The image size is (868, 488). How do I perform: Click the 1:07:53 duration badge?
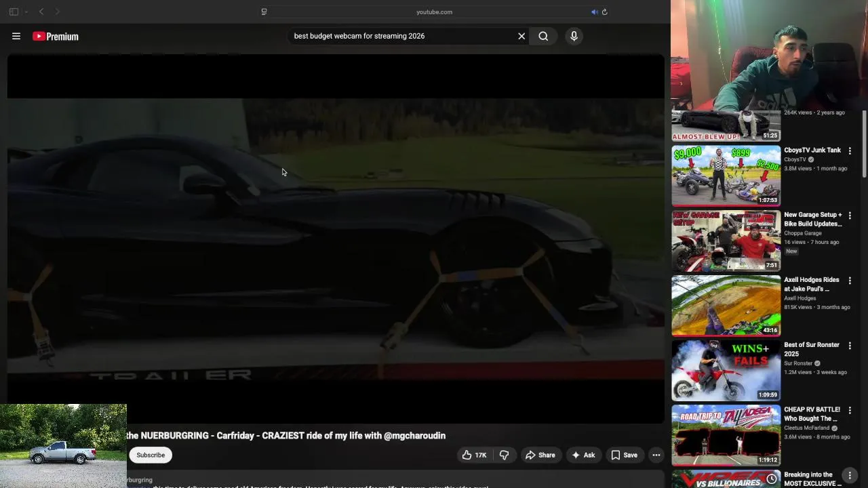(768, 200)
